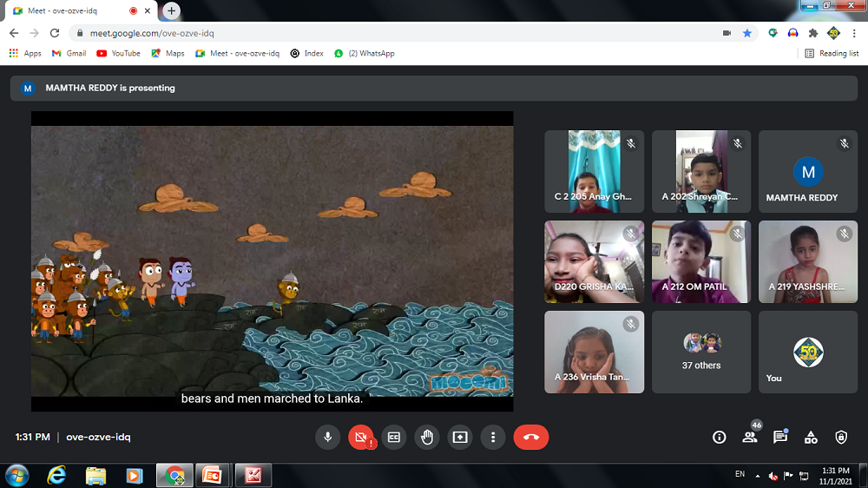Open Chrome's three-dot menu

[853, 33]
